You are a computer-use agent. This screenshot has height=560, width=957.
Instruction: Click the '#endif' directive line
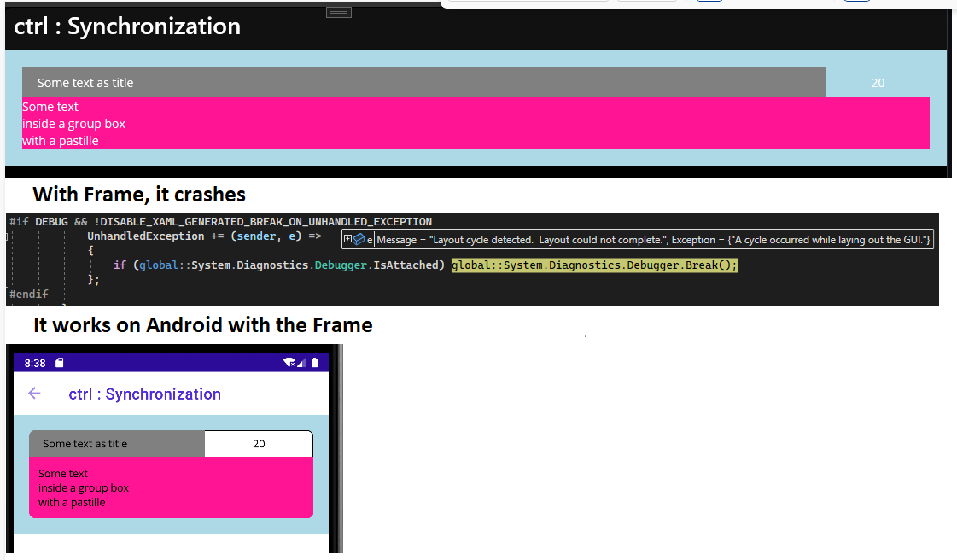pos(29,294)
